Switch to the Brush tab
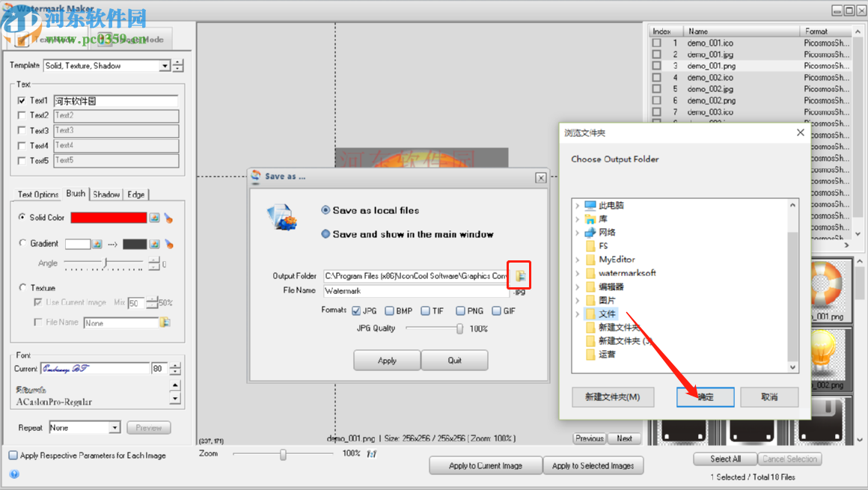This screenshot has height=490, width=868. (x=76, y=193)
